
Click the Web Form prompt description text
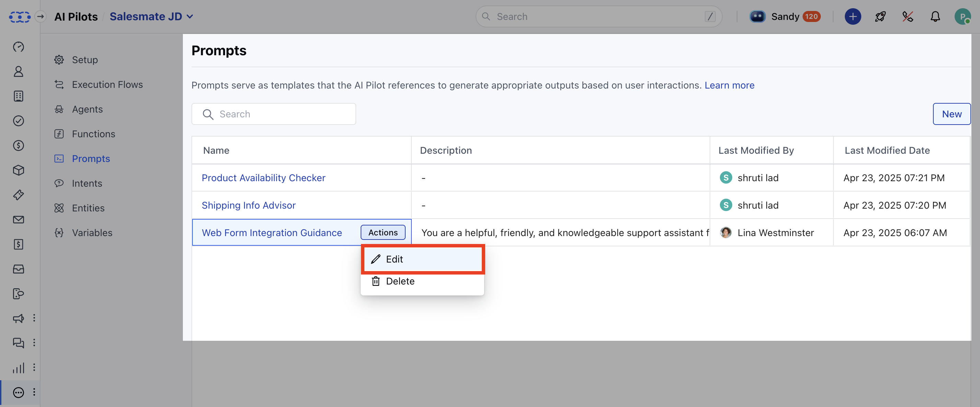[565, 232]
